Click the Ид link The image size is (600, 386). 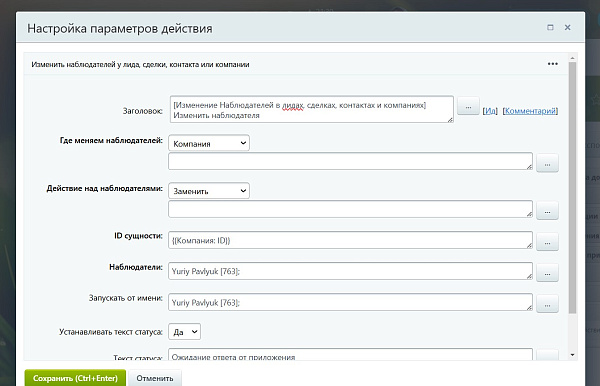pos(490,111)
